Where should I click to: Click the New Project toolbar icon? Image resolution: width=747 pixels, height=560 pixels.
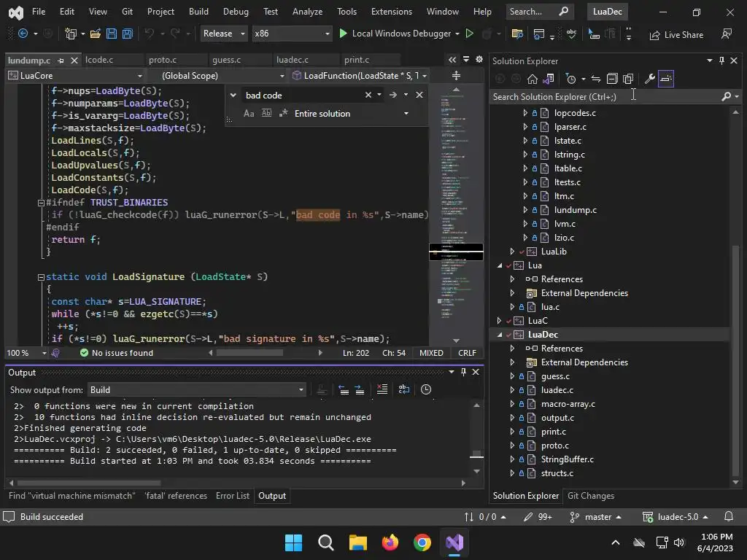(71, 34)
